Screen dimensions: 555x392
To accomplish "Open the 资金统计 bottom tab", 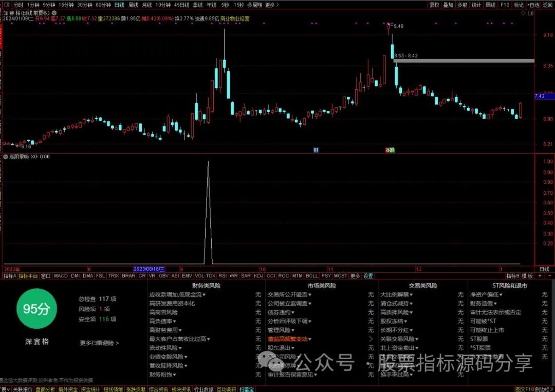I will (90, 389).
